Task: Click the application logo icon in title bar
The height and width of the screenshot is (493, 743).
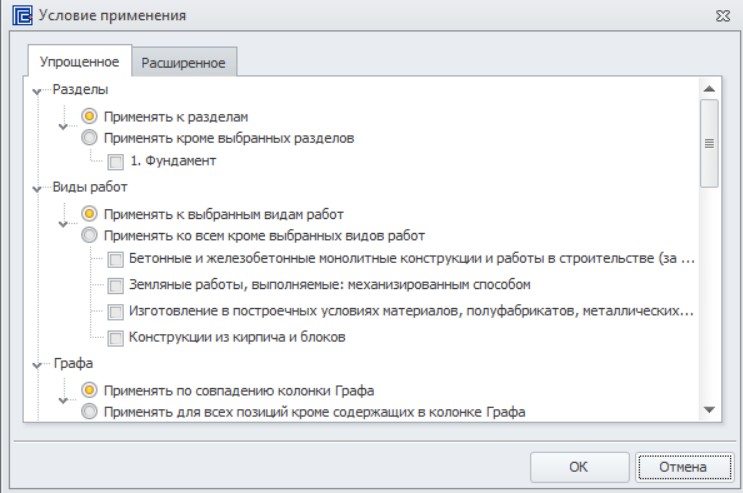Action: 22,15
